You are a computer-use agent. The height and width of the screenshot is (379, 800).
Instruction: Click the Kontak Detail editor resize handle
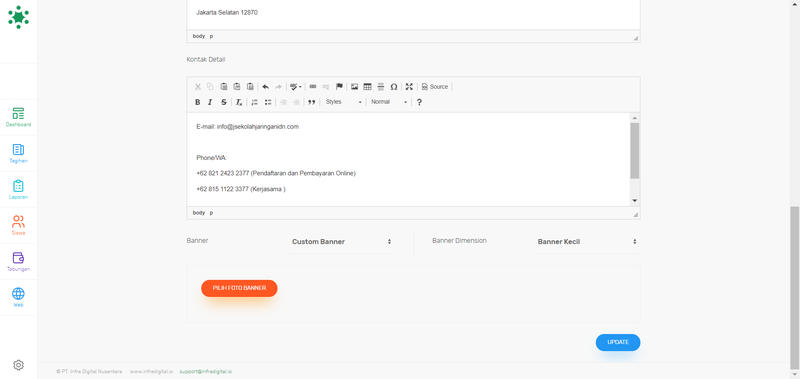click(636, 215)
